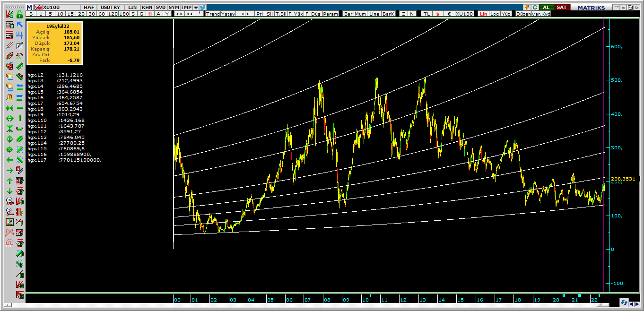The width and height of the screenshot is (644, 311).
Task: Select the warning bell icon
Action: (x=9, y=97)
